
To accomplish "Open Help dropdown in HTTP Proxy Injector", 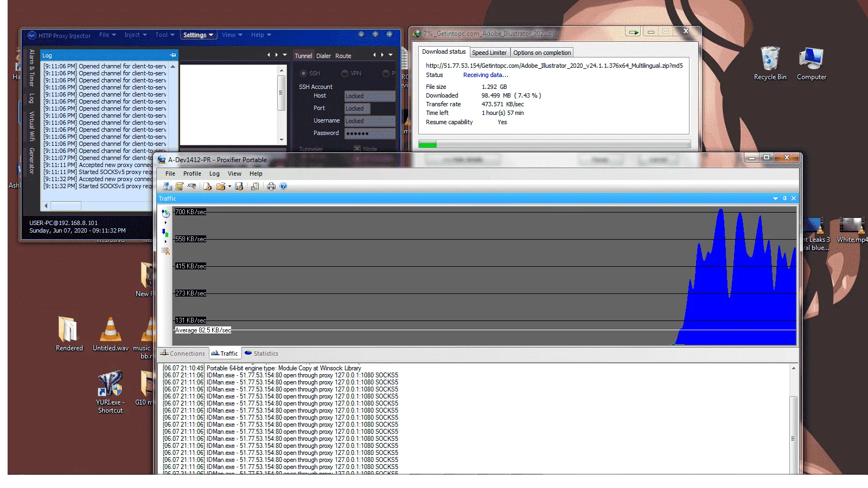I will pyautogui.click(x=261, y=35).
